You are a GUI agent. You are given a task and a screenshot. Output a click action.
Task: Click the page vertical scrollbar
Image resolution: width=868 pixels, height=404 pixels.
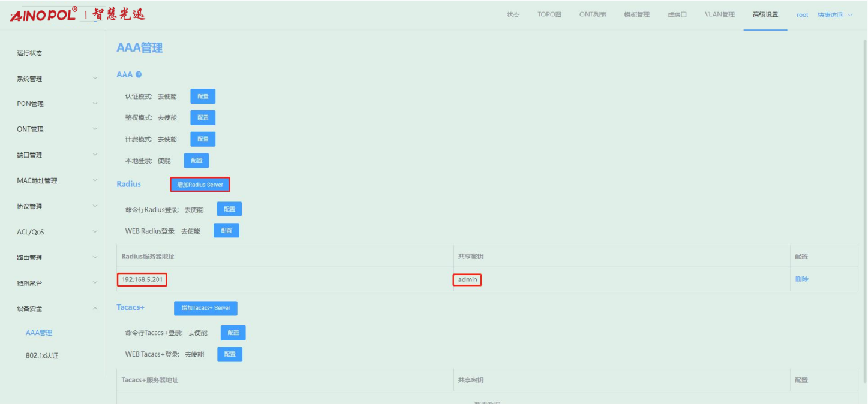tap(864, 210)
